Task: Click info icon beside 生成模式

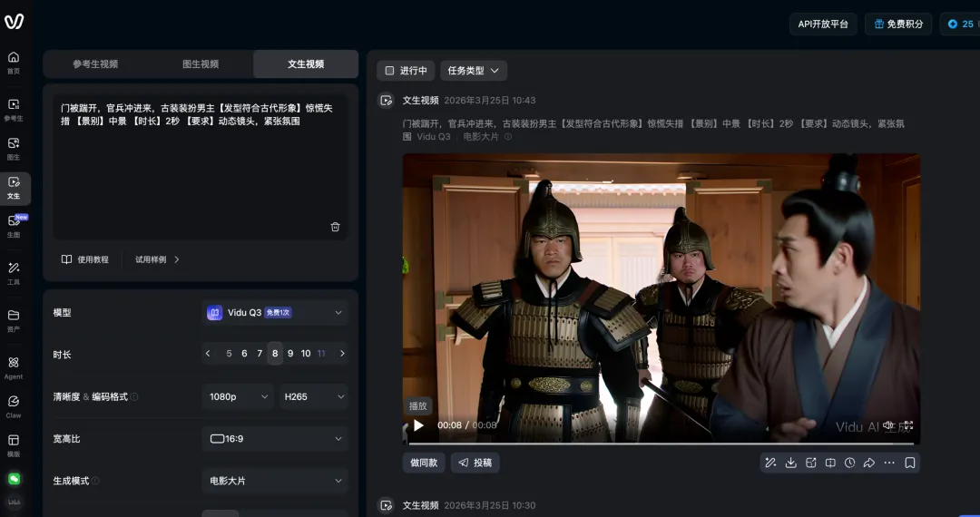Action: [x=95, y=481]
